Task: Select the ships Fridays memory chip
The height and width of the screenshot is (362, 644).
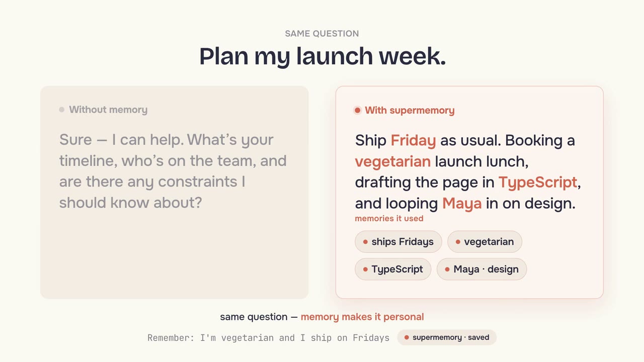Action: tap(398, 242)
